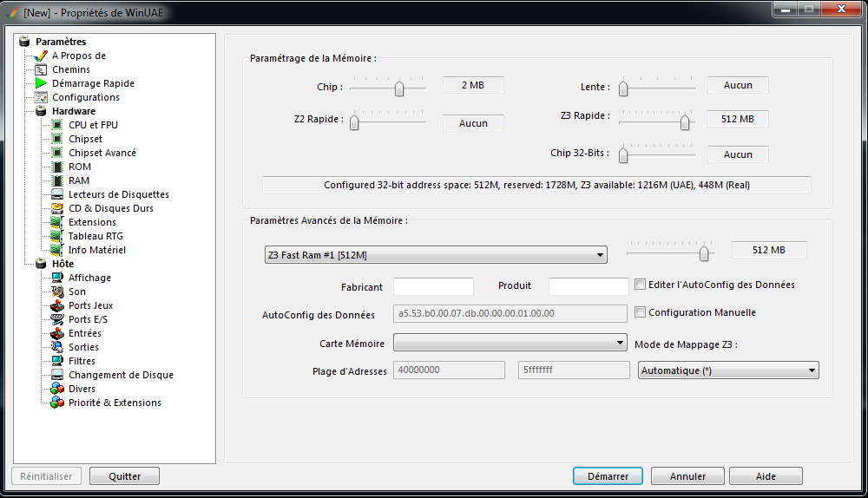Click the Extensions card icon
This screenshot has width=868, height=498.
click(x=57, y=222)
